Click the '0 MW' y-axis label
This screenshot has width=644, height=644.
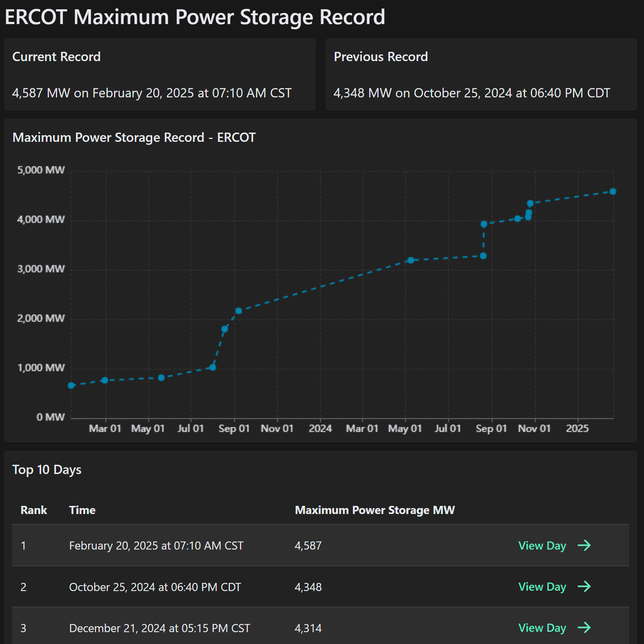50,417
